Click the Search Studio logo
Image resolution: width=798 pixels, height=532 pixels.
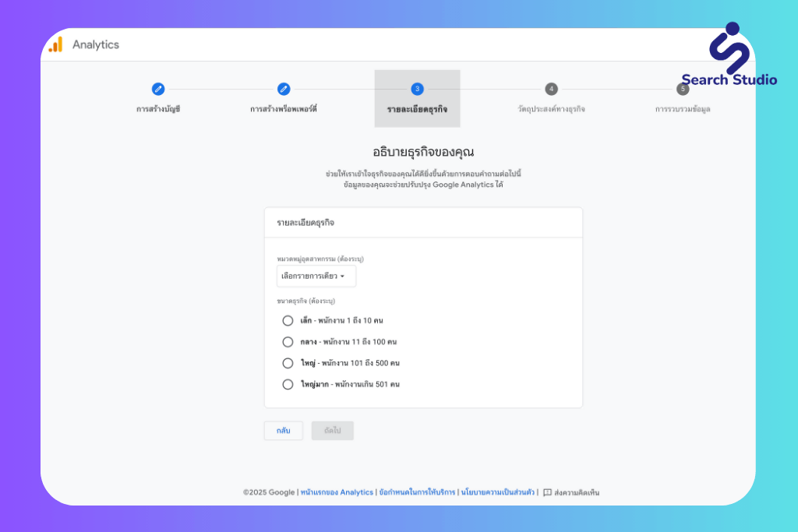pyautogui.click(x=729, y=55)
